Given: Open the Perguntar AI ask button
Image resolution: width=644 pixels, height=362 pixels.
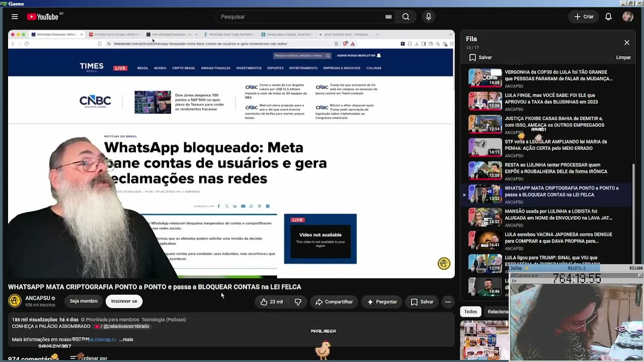Looking at the screenshot, I should tap(382, 302).
